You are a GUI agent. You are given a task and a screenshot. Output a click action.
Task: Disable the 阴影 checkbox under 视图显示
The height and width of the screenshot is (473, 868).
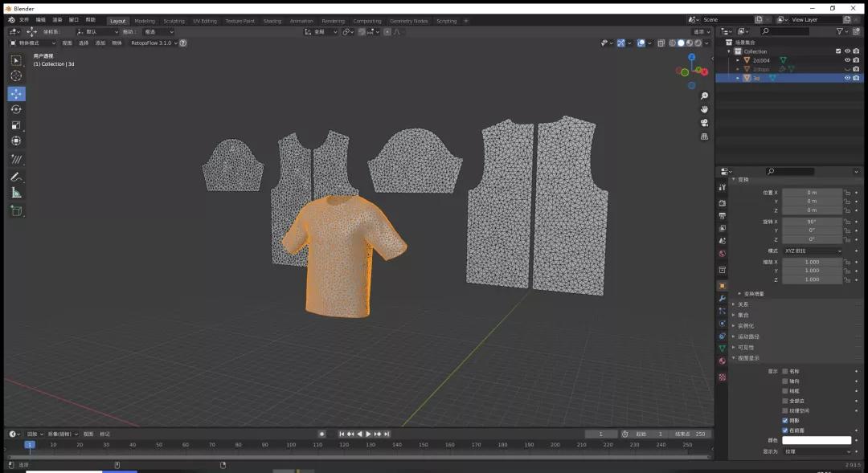pyautogui.click(x=785, y=421)
